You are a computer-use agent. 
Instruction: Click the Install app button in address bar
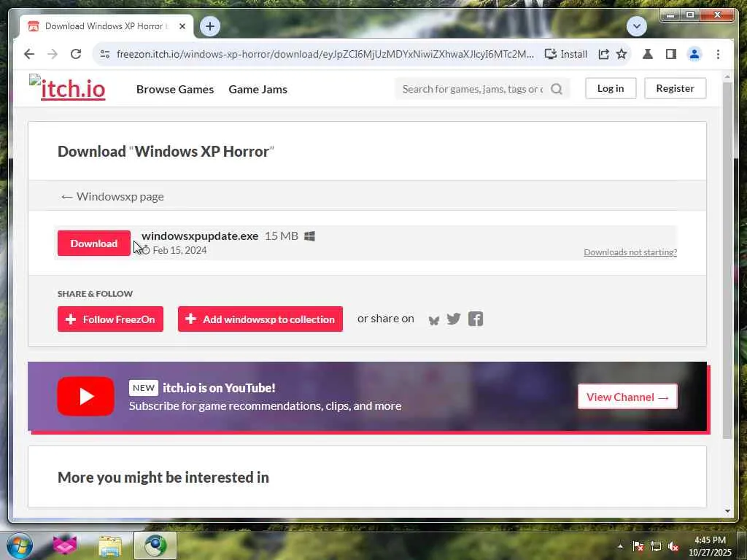(566, 54)
